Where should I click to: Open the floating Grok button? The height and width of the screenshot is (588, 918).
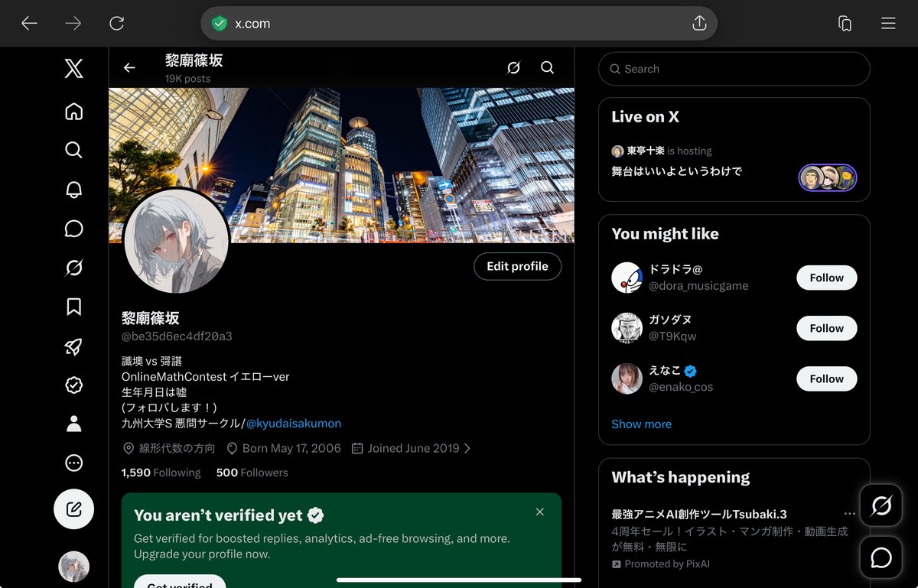coord(881,505)
